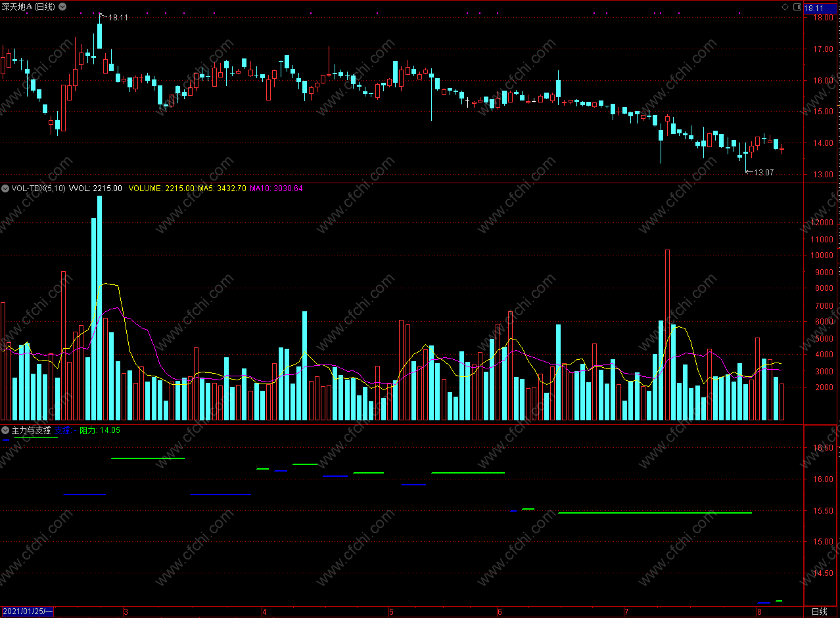Viewport: 840px width, 618px height.
Task: Click month marker 8 on time axis
Action: [x=759, y=611]
